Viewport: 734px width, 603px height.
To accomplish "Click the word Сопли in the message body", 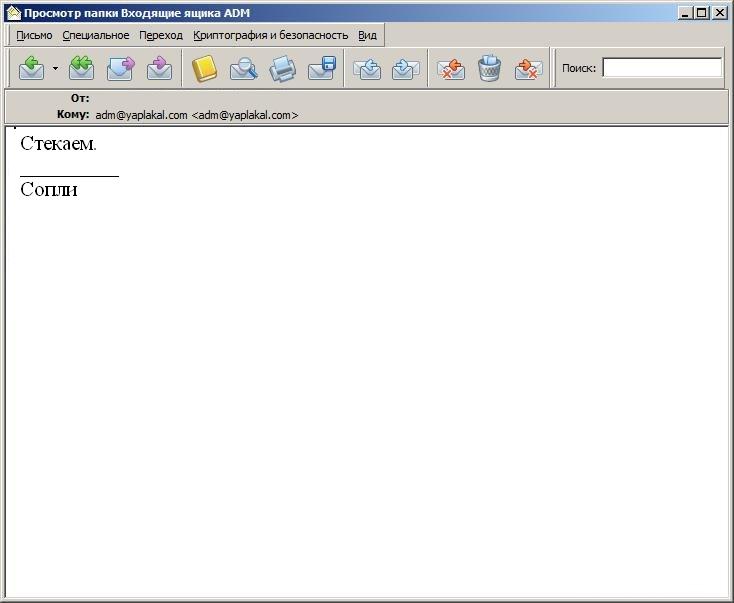I will 49,189.
